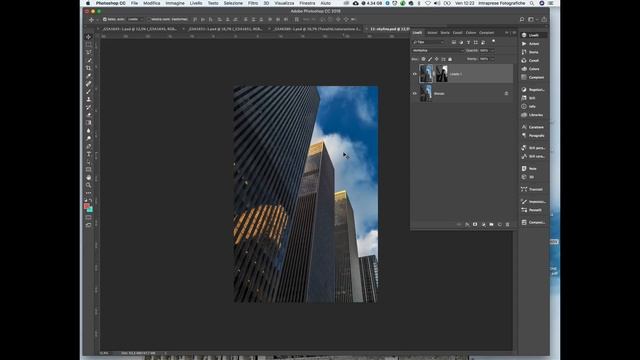The image size is (640, 360).
Task: Select the Zoom tool in the toolbar
Action: [x=89, y=185]
